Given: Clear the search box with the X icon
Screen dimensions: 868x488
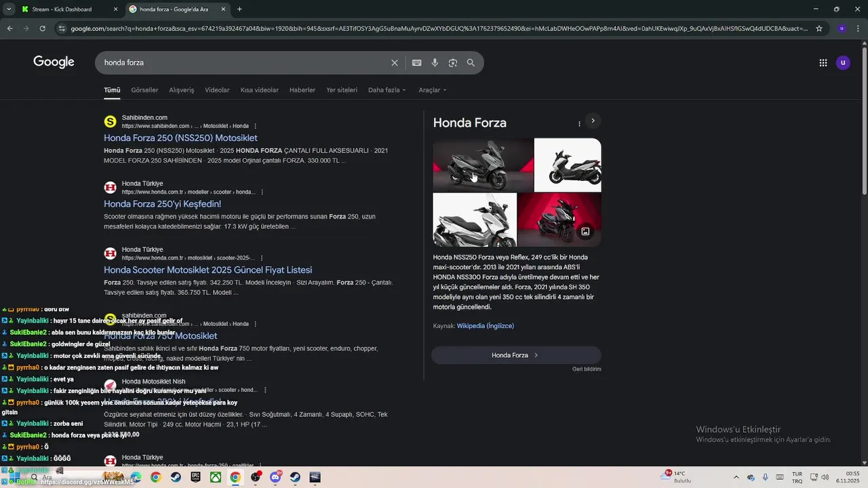Looking at the screenshot, I should click(395, 62).
